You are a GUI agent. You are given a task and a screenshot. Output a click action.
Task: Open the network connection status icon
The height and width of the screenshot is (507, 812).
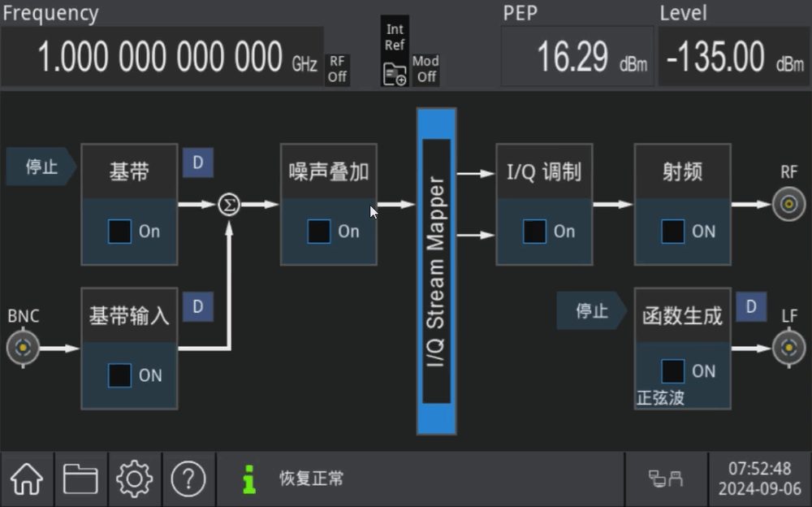click(x=666, y=478)
